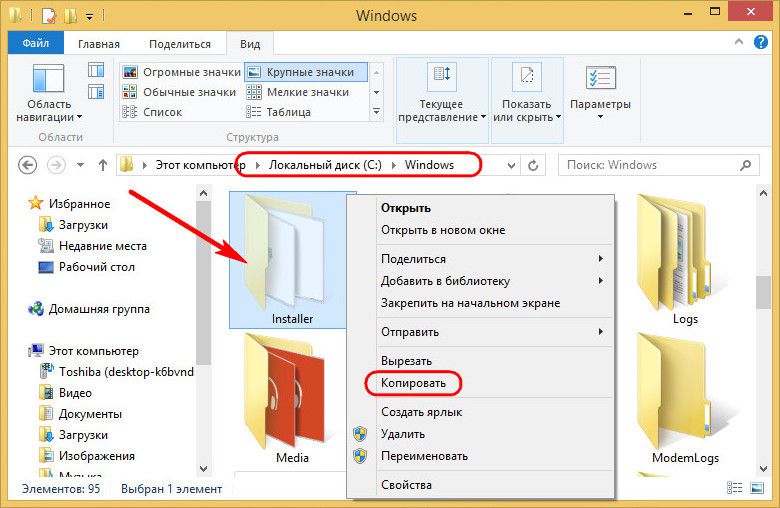Choose Copy (Копировать) in the context menu
This screenshot has width=780, height=508.
pos(413,383)
